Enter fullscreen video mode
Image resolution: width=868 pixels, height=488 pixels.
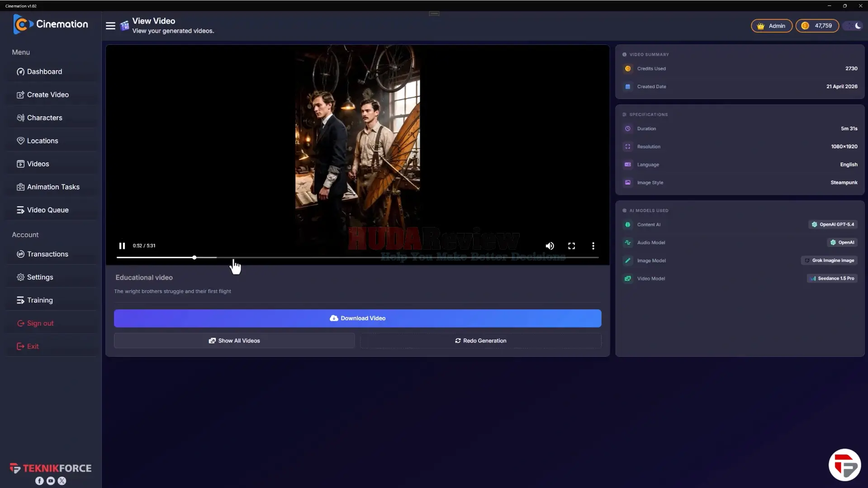[571, 246]
